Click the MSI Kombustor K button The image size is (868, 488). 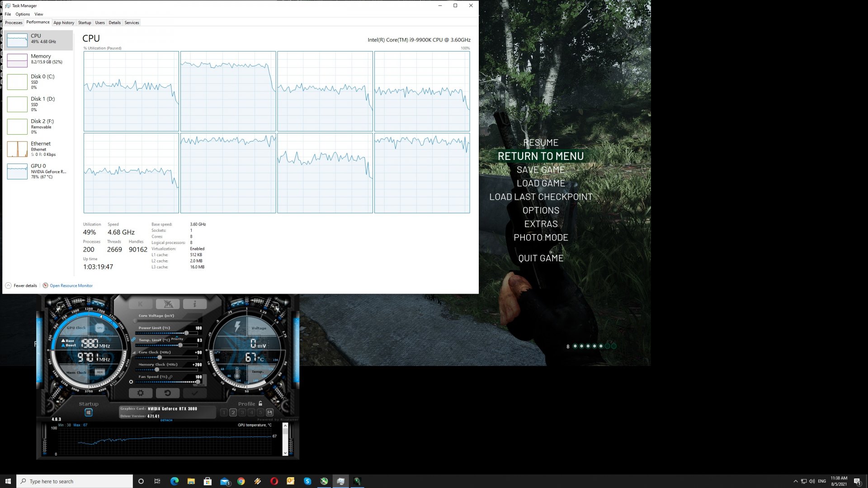tap(140, 304)
